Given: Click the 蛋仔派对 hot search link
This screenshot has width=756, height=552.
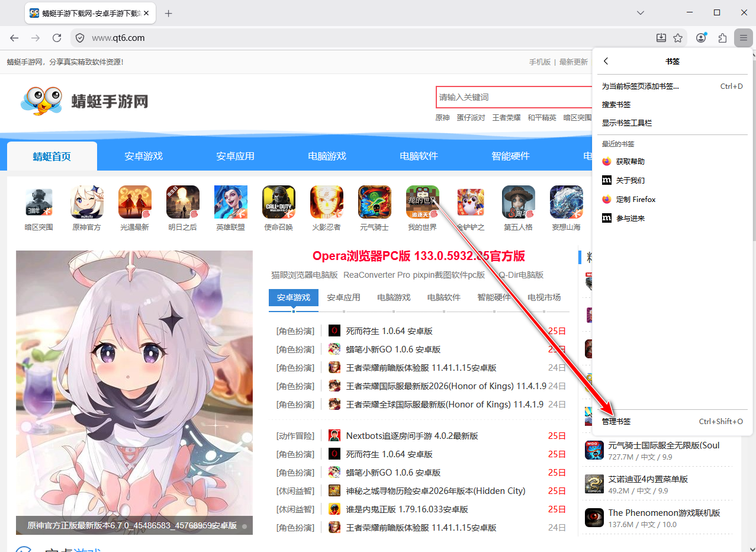Looking at the screenshot, I should [x=471, y=117].
